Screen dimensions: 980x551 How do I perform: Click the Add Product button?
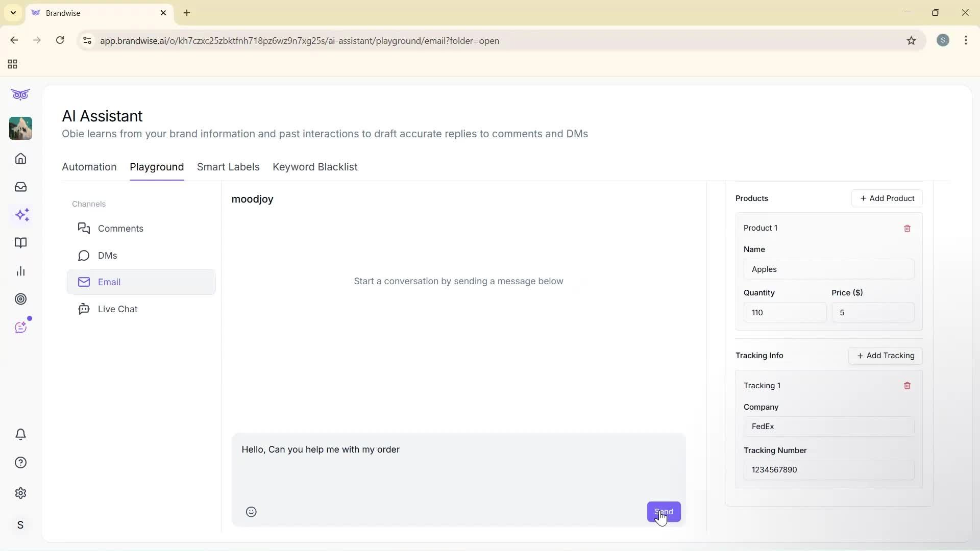[887, 198]
